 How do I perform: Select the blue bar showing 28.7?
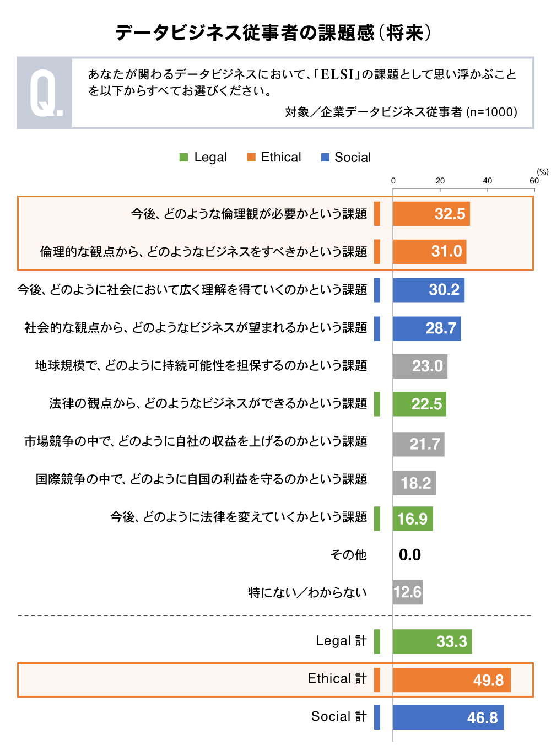click(x=426, y=328)
